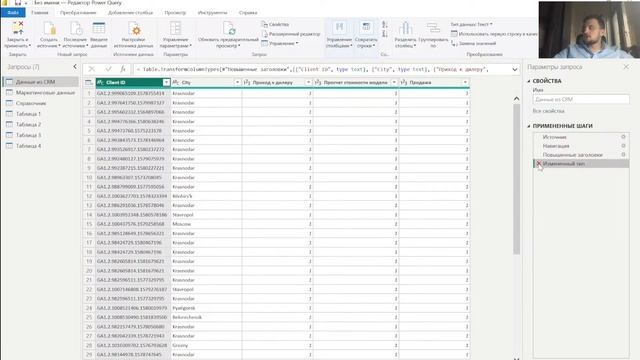Open the Управление dropdown in Запрос group
This screenshot has height=360, width=640.
(x=280, y=43)
